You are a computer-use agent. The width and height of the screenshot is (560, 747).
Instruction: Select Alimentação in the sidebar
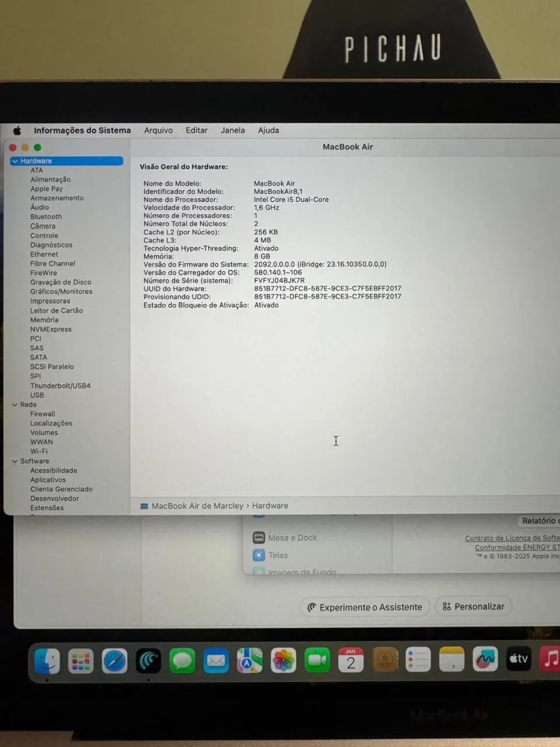click(x=51, y=179)
